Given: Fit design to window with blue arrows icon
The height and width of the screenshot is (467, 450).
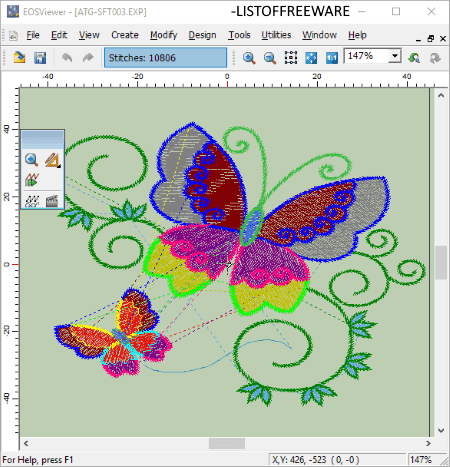Looking at the screenshot, I should pos(311,58).
